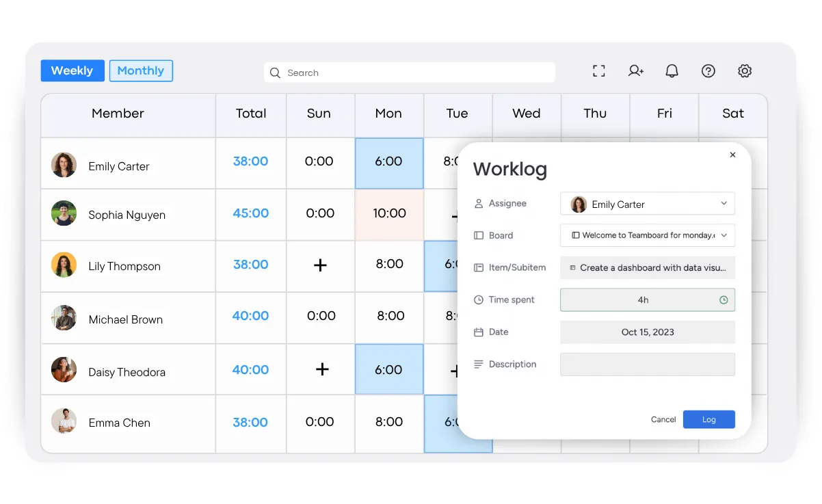Select Emily Carter's Sunday 0:00 cell
Viewport: 822px width, 504px height.
pos(321,163)
